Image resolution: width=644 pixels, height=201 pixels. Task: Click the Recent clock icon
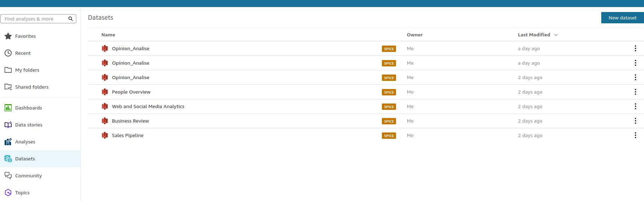point(8,53)
